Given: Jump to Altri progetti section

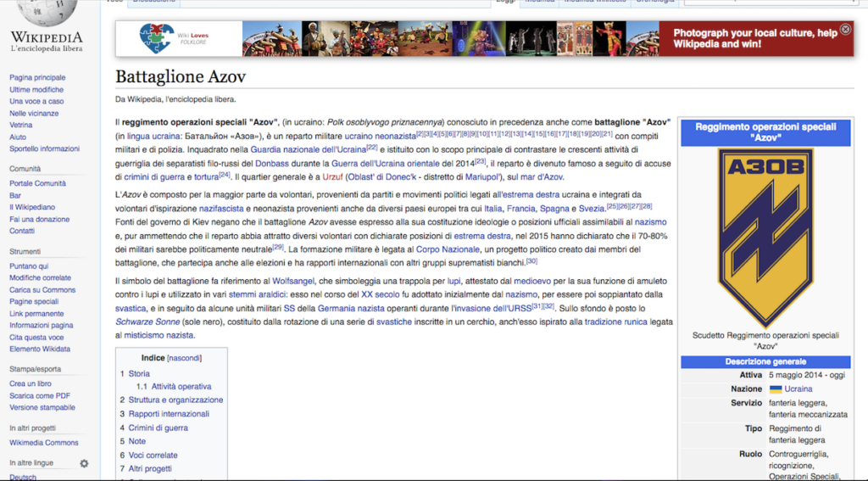Looking at the screenshot, I should 150,469.
